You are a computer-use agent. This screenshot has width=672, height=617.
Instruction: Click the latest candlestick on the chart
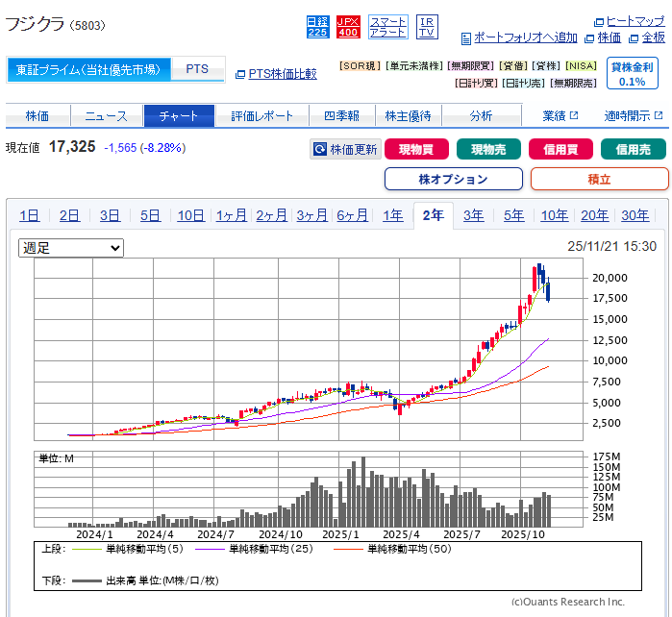pyautogui.click(x=548, y=289)
